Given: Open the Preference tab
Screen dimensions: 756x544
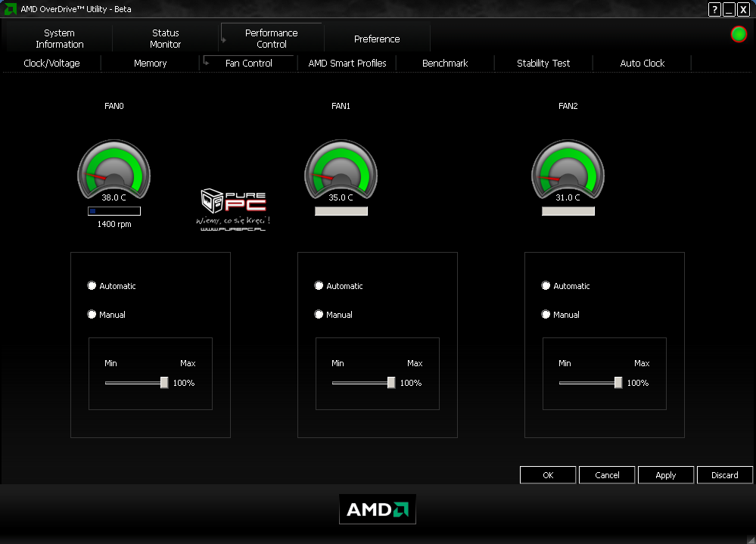Looking at the screenshot, I should (377, 39).
